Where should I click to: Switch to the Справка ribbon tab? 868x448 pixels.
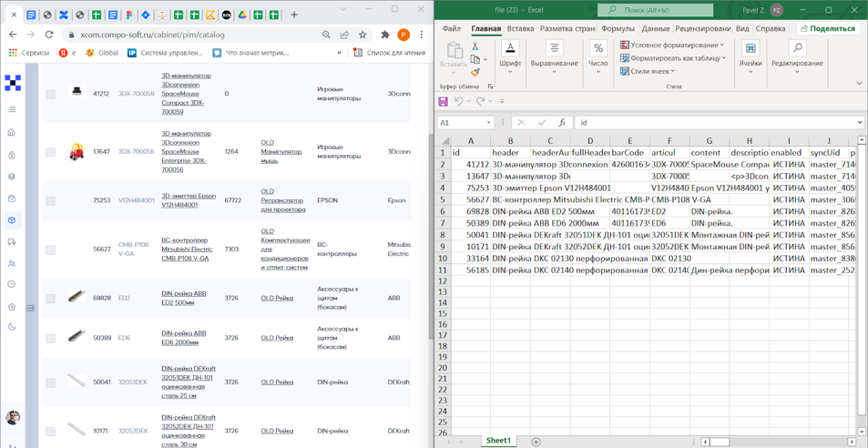[770, 29]
